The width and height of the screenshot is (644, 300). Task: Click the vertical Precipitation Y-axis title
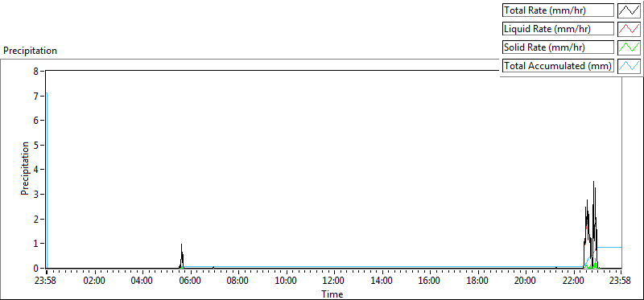(x=25, y=168)
